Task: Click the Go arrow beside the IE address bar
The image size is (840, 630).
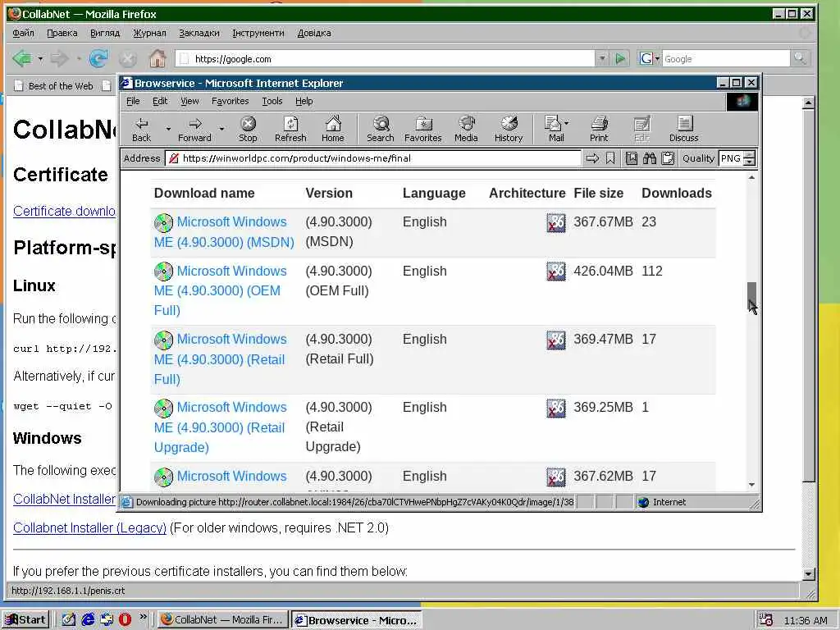Action: [592, 158]
